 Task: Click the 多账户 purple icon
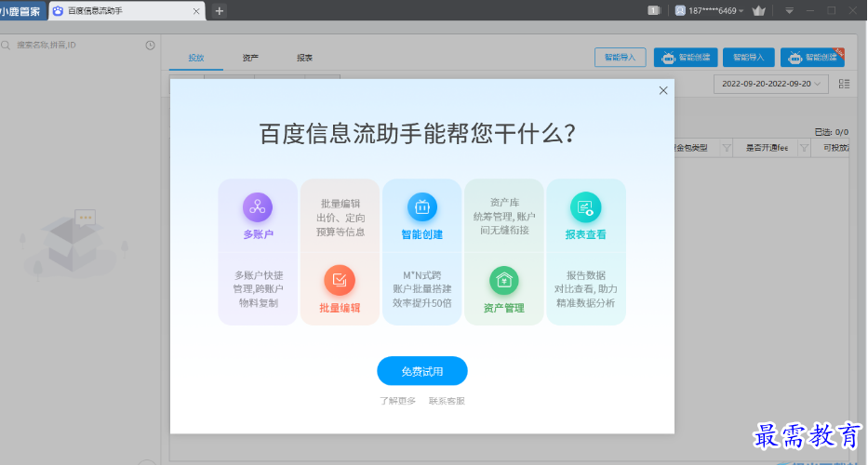click(x=258, y=207)
